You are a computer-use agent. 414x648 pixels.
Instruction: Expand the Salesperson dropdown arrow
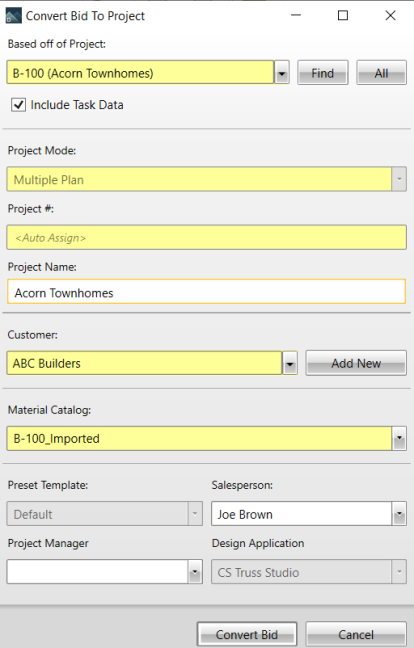(399, 514)
